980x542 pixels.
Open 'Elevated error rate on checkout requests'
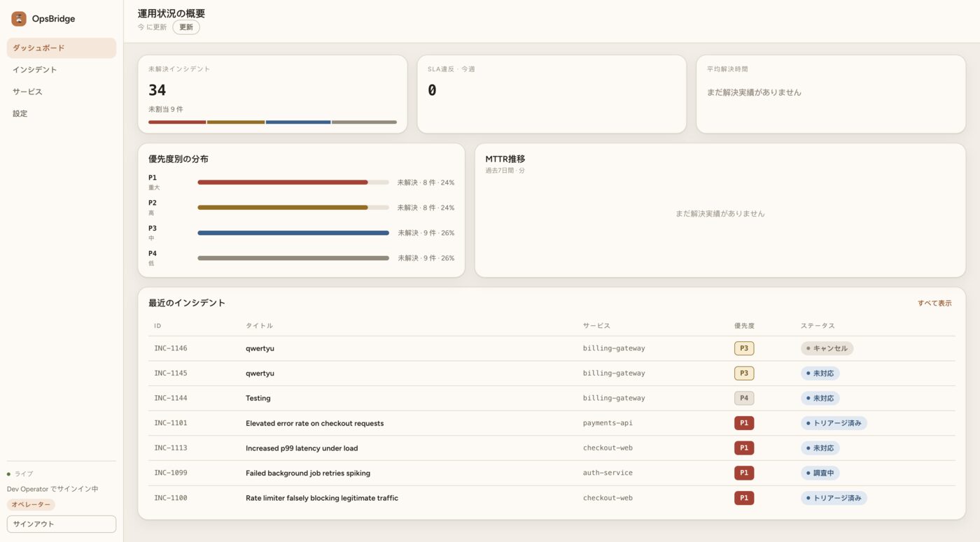pyautogui.click(x=315, y=423)
